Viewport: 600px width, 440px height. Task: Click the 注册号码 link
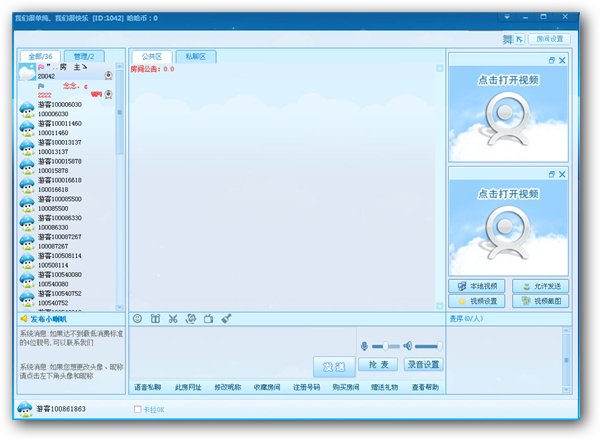pyautogui.click(x=307, y=387)
